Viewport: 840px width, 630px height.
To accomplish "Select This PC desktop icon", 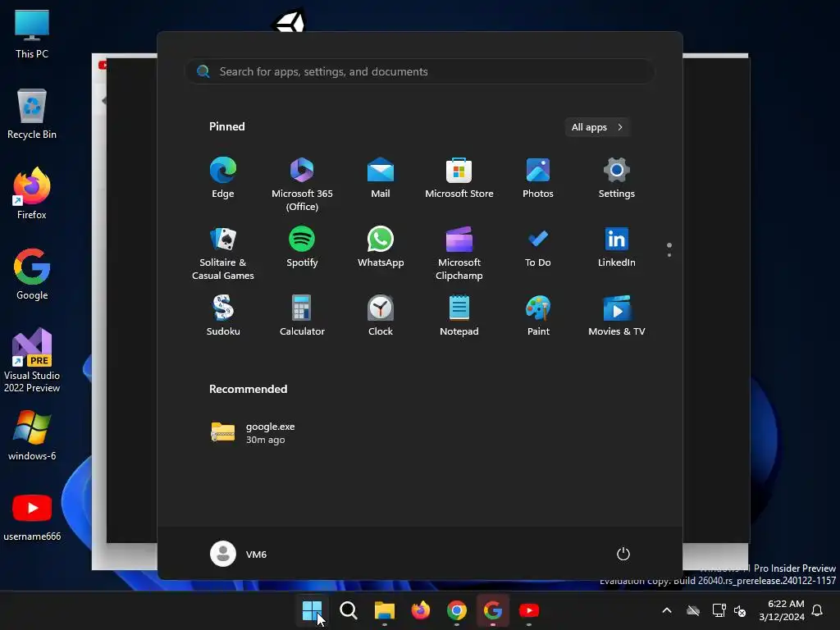I will tap(32, 34).
